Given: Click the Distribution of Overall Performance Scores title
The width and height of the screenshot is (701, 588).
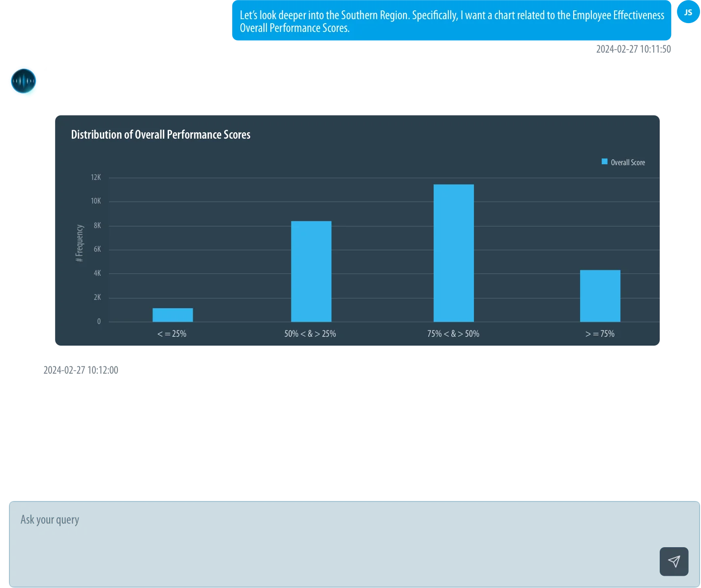Looking at the screenshot, I should coord(161,135).
